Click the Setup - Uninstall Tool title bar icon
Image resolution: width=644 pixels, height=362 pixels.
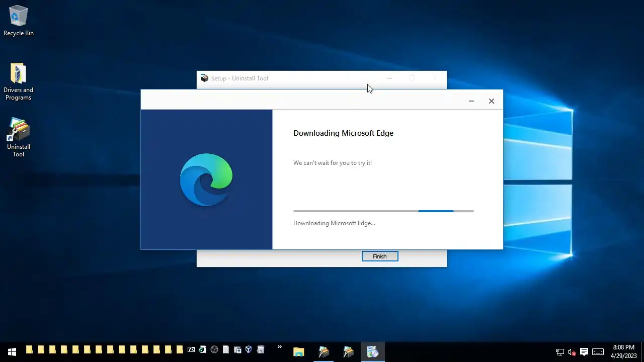pos(204,78)
